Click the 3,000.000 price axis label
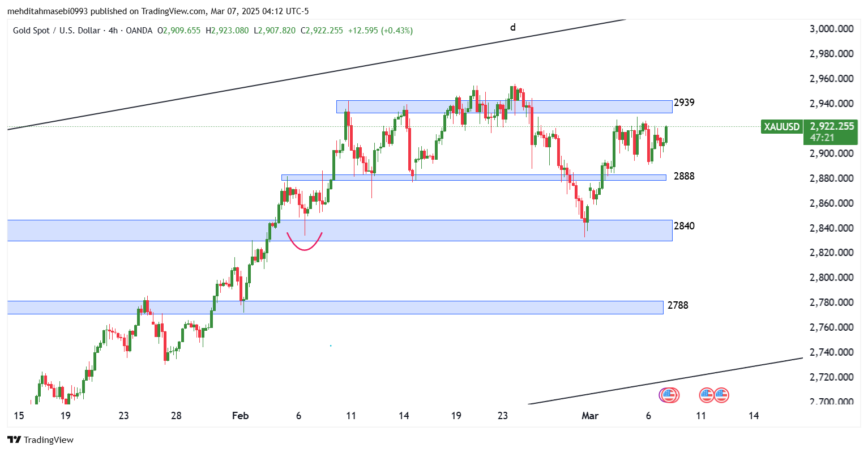 coord(831,29)
